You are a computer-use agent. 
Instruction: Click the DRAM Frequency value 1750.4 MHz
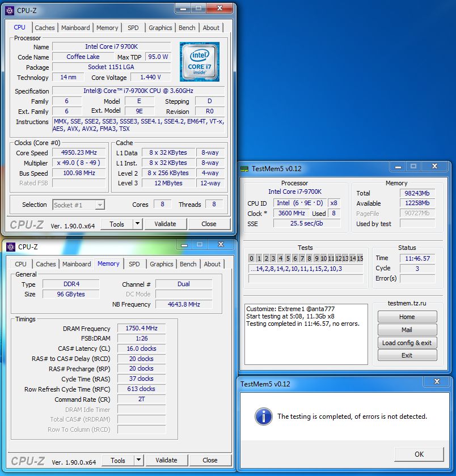(142, 328)
